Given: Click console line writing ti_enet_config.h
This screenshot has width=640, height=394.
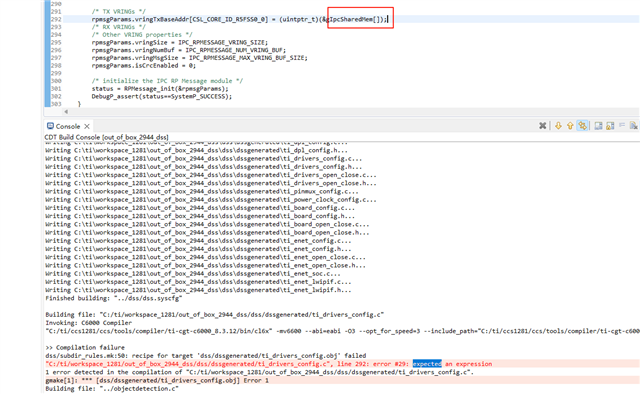Looking at the screenshot, I should (198, 249).
